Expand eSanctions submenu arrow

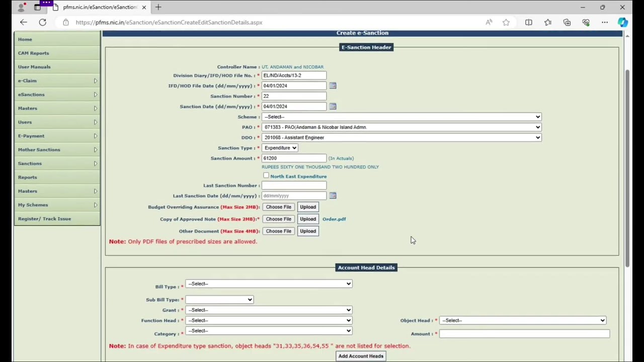tap(95, 95)
